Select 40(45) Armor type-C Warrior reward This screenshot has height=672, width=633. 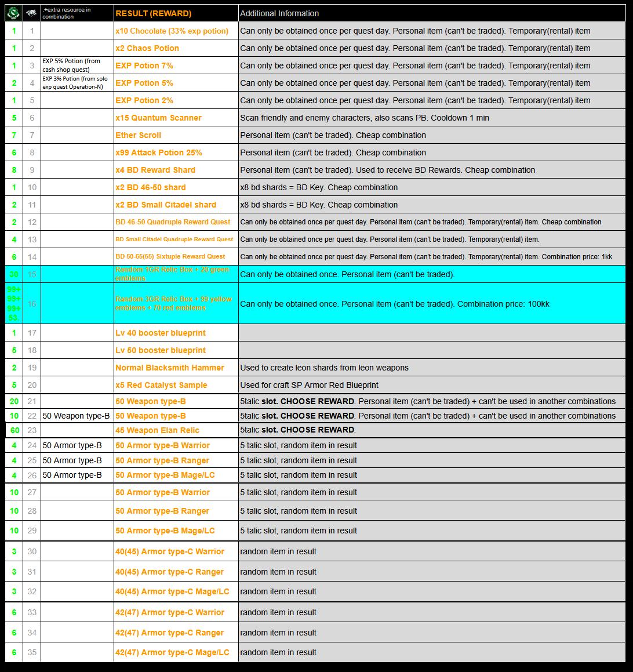(170, 551)
